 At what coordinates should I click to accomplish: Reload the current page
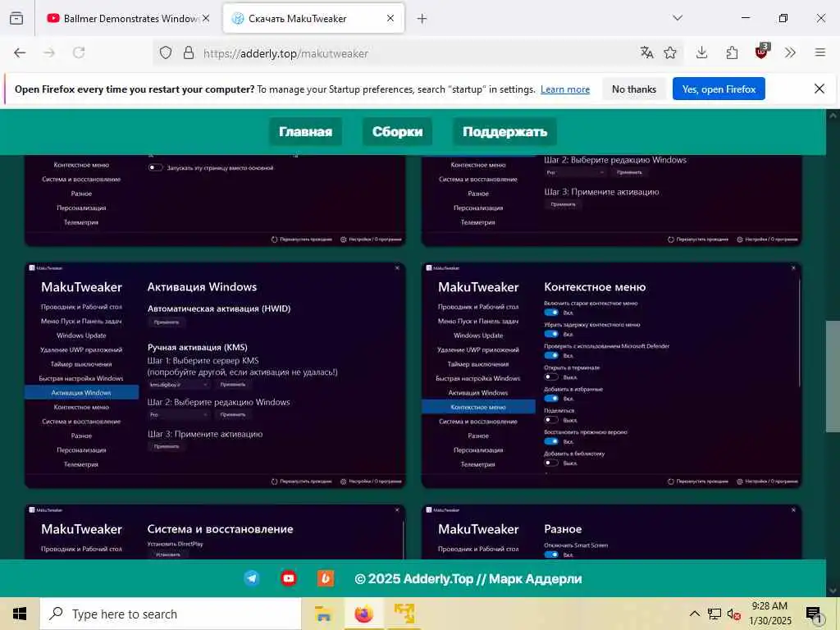(79, 52)
